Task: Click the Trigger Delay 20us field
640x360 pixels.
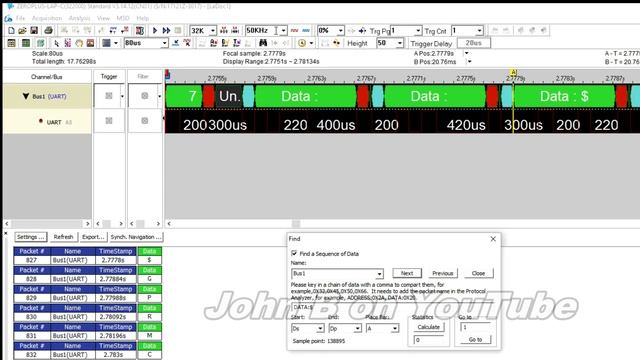Action: pyautogui.click(x=473, y=43)
